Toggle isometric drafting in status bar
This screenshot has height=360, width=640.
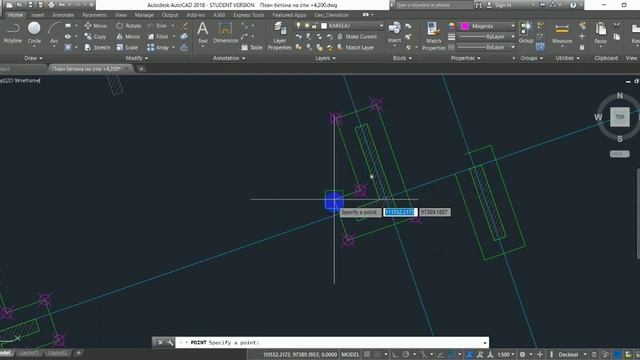pyautogui.click(x=423, y=354)
